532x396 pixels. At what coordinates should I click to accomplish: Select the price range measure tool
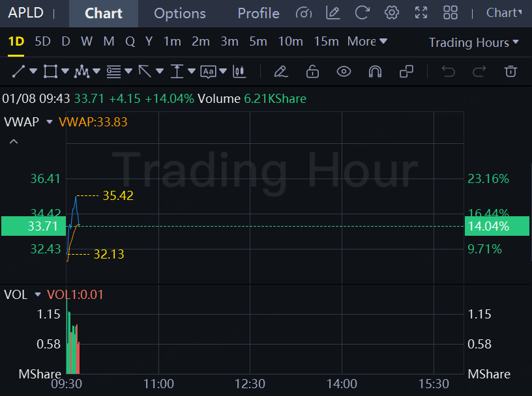pyautogui.click(x=177, y=72)
